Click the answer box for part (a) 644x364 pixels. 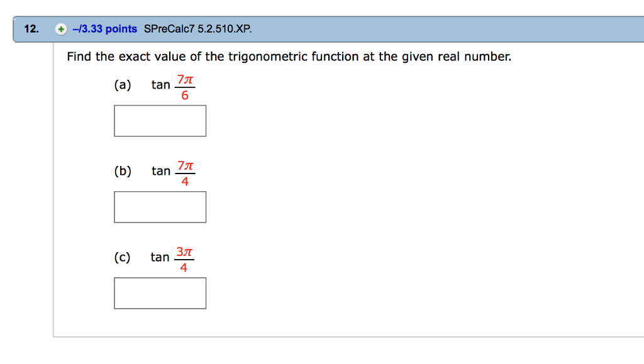pos(160,120)
